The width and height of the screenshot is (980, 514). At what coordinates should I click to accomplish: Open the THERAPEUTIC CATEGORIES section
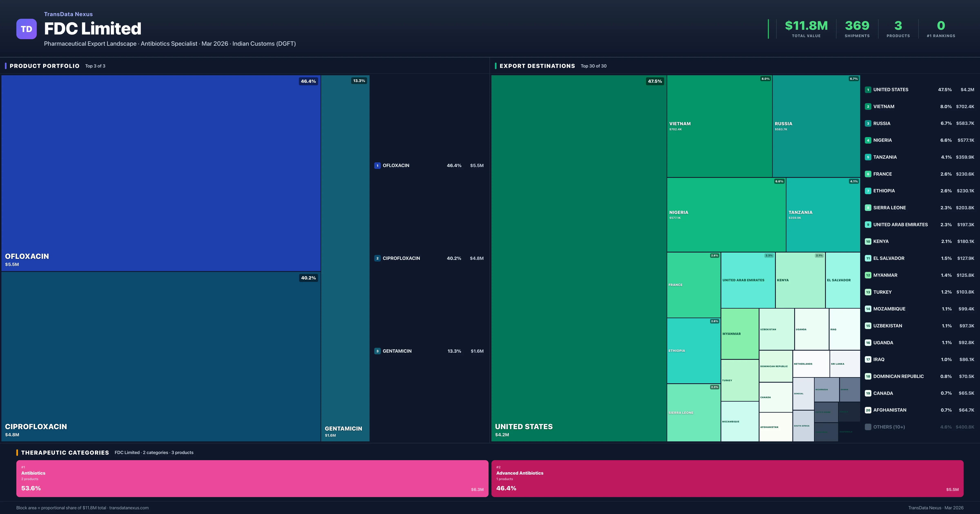click(x=65, y=452)
